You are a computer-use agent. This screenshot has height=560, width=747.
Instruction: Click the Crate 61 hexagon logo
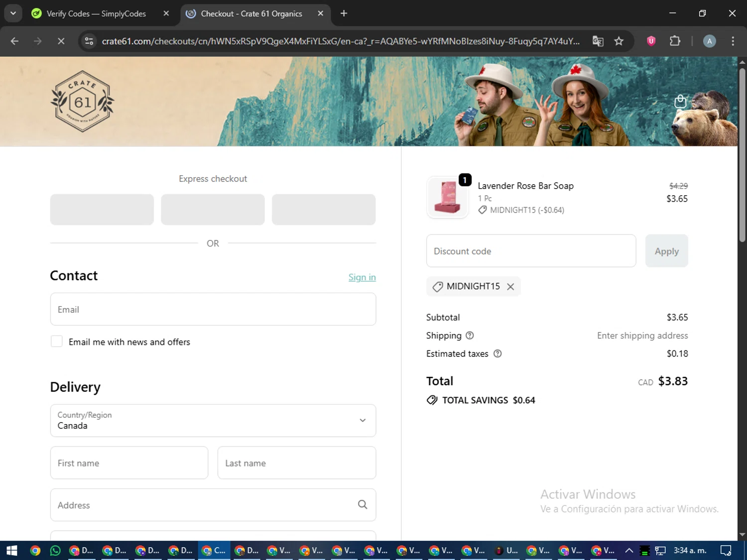[x=83, y=102]
